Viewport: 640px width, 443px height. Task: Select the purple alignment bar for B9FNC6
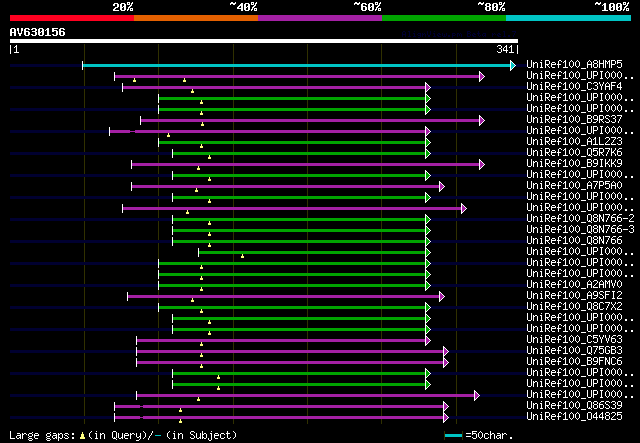[290, 363]
